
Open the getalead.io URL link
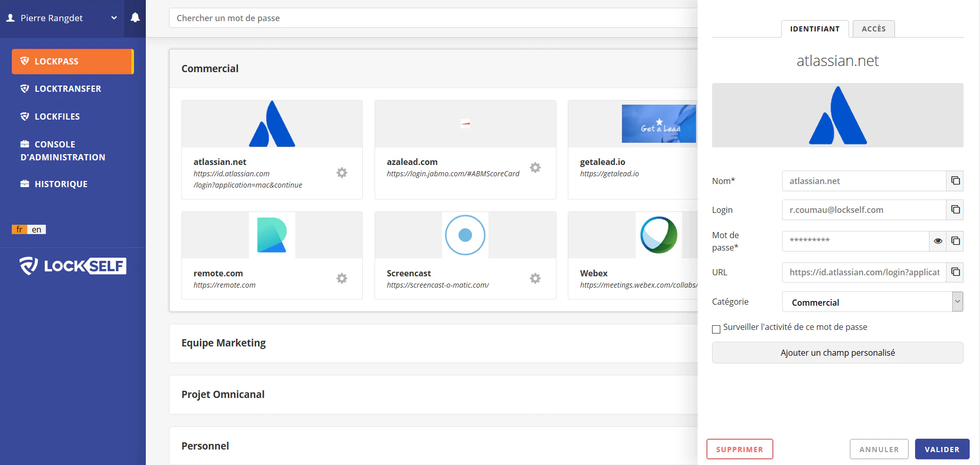[x=610, y=174]
